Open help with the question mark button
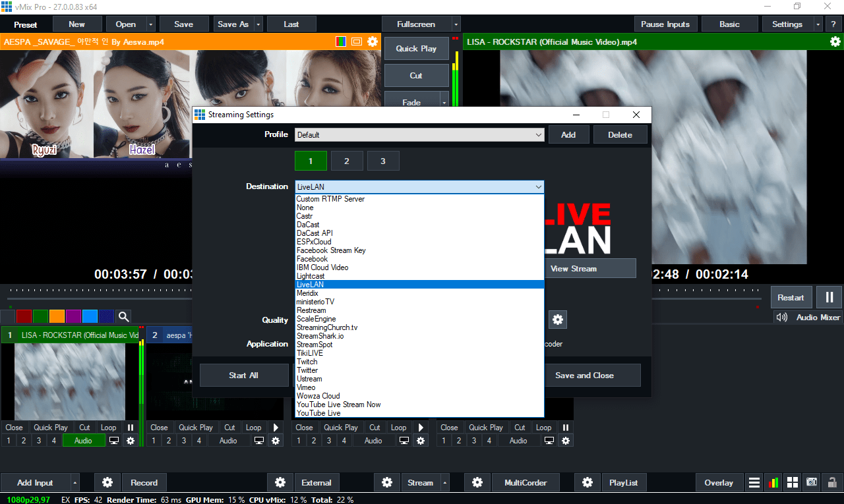 tap(833, 24)
